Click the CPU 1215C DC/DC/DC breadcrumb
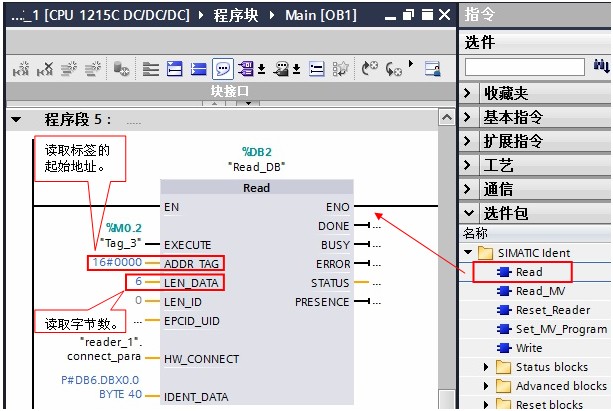Viewport: 613px width, 411px height. pos(117,15)
